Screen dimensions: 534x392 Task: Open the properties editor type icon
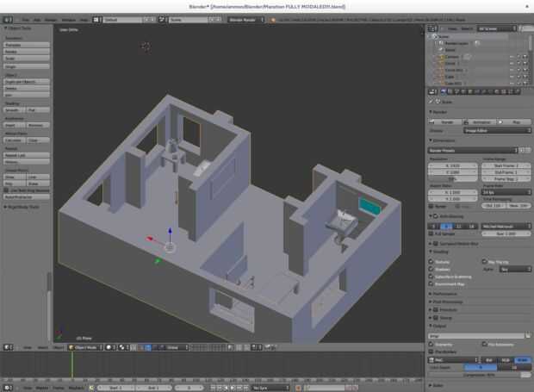[x=432, y=91]
